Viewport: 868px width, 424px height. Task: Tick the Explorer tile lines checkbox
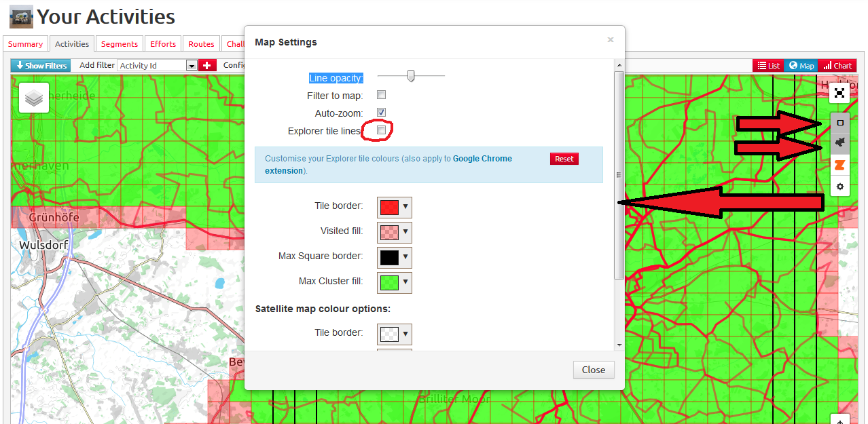click(381, 130)
